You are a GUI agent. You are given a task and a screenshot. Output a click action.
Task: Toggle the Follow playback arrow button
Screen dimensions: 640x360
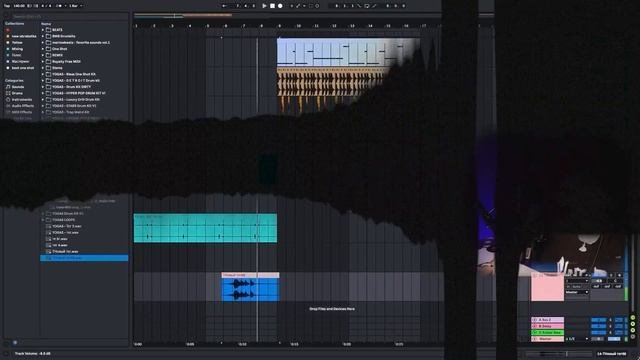click(224, 6)
